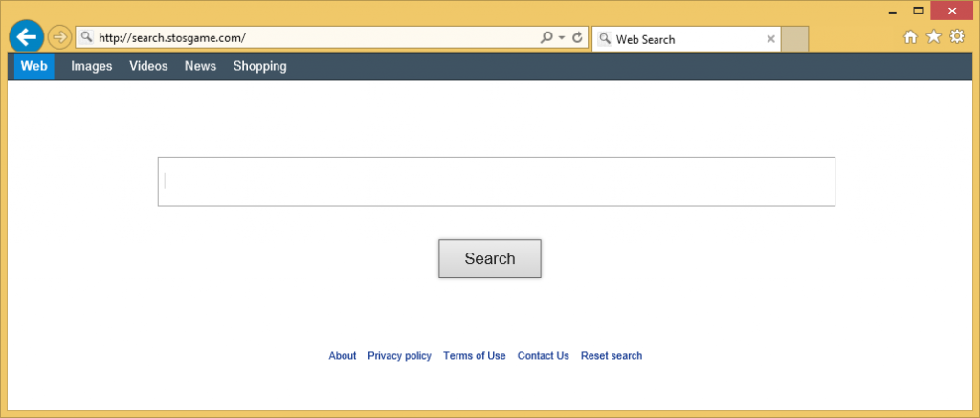
Task: Click the address bar search magnifier icon
Action: pos(546,38)
